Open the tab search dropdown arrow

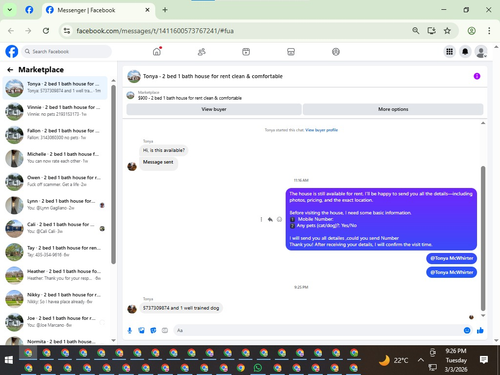coord(10,10)
